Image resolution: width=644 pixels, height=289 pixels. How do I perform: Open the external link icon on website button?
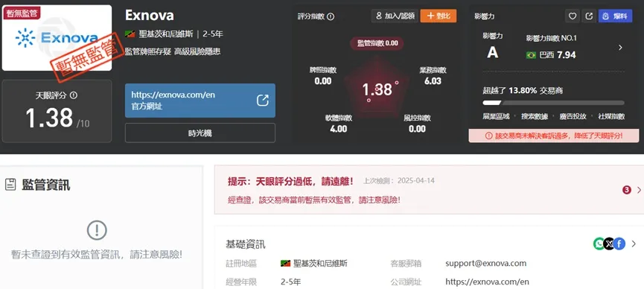(263, 101)
